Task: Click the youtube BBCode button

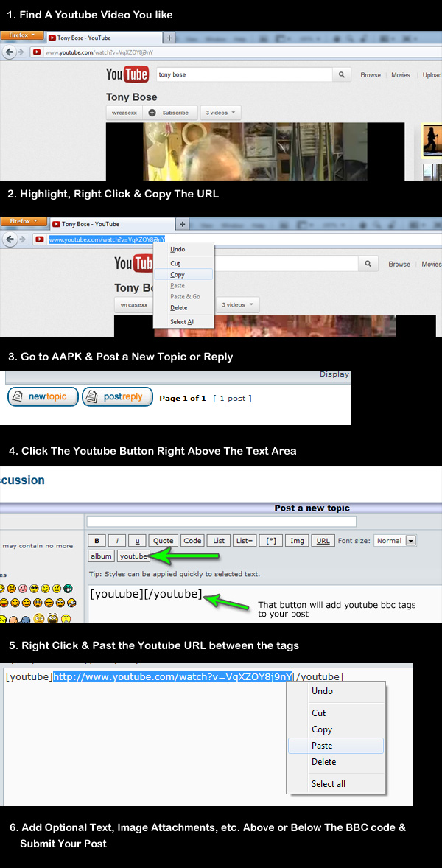Action: click(x=133, y=556)
